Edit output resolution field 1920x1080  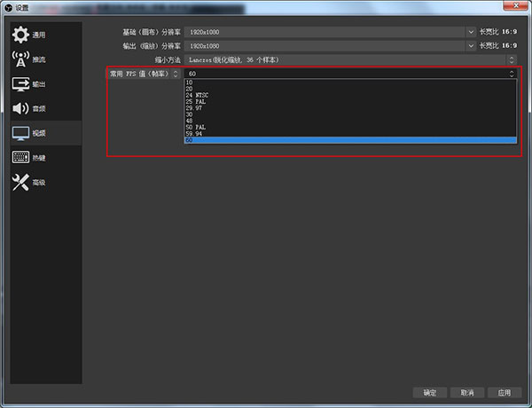coord(325,46)
